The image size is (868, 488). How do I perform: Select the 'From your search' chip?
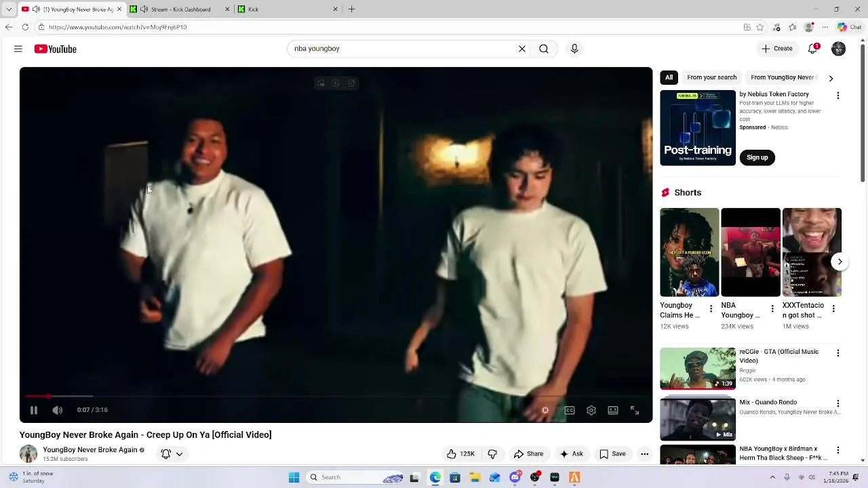[x=711, y=77]
